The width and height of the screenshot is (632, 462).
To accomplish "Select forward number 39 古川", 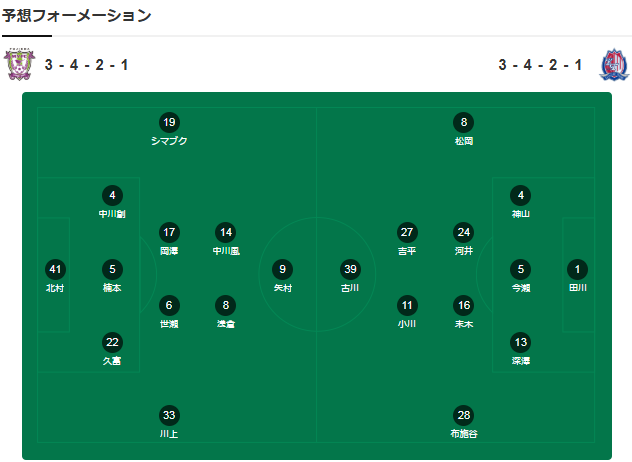I will [349, 269].
